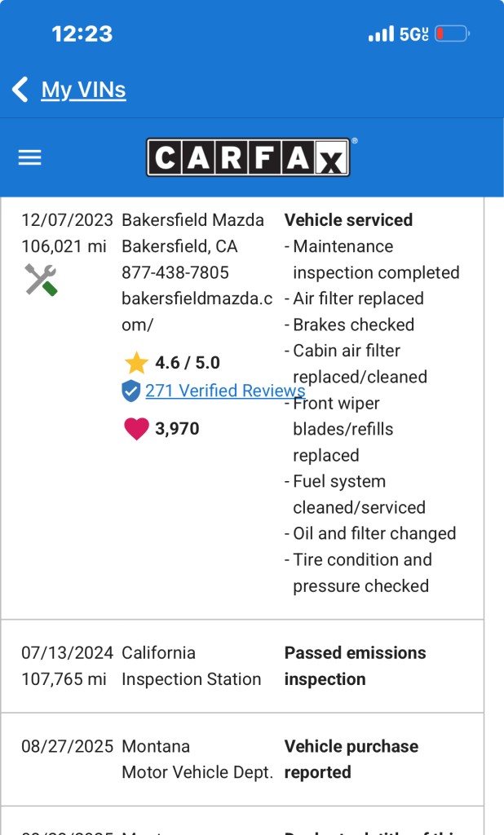Tap the 12:23 clock in status bar
Image resolution: width=504 pixels, height=835 pixels.
[x=82, y=34]
